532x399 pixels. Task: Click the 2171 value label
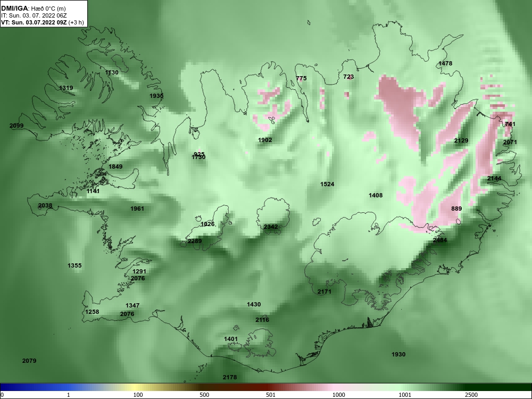click(325, 292)
